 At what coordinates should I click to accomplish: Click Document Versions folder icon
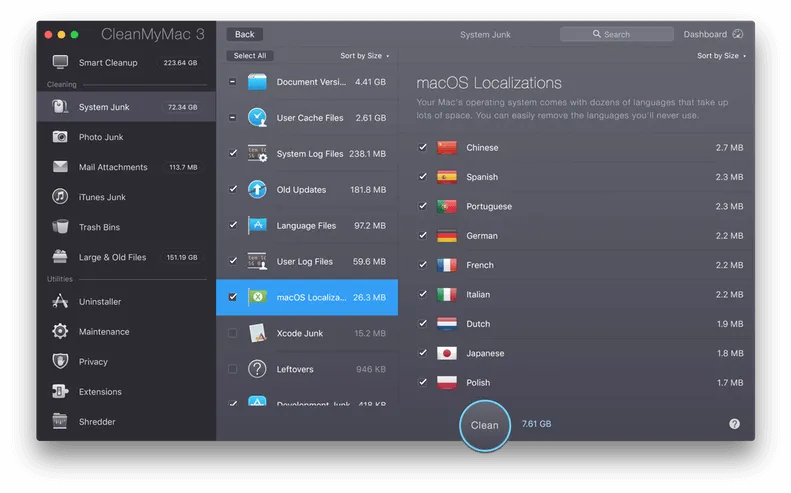click(257, 82)
